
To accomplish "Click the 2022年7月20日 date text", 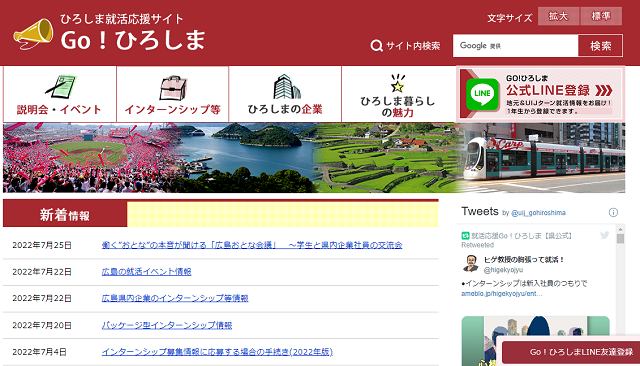I will [x=42, y=325].
